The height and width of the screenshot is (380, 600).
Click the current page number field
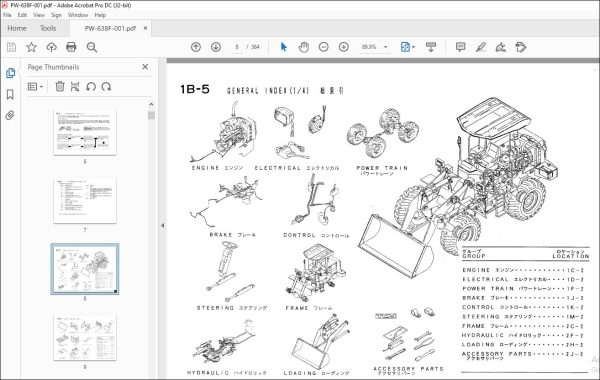(x=237, y=47)
